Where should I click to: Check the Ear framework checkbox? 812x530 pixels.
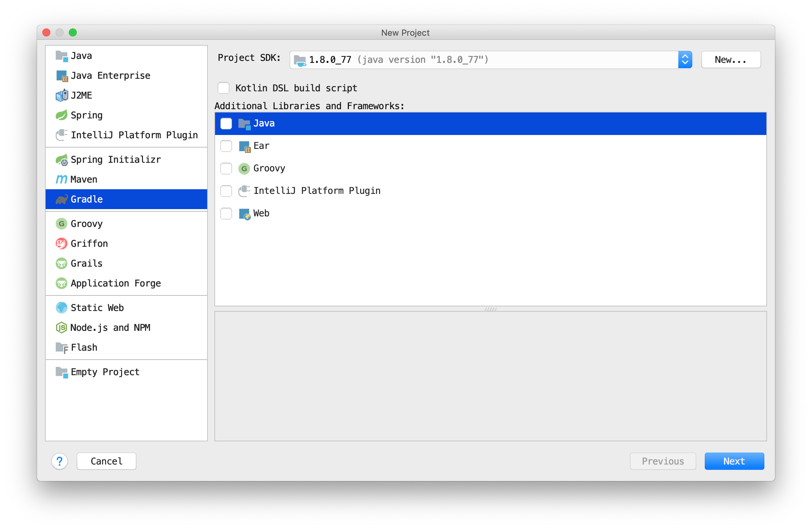pyautogui.click(x=226, y=146)
